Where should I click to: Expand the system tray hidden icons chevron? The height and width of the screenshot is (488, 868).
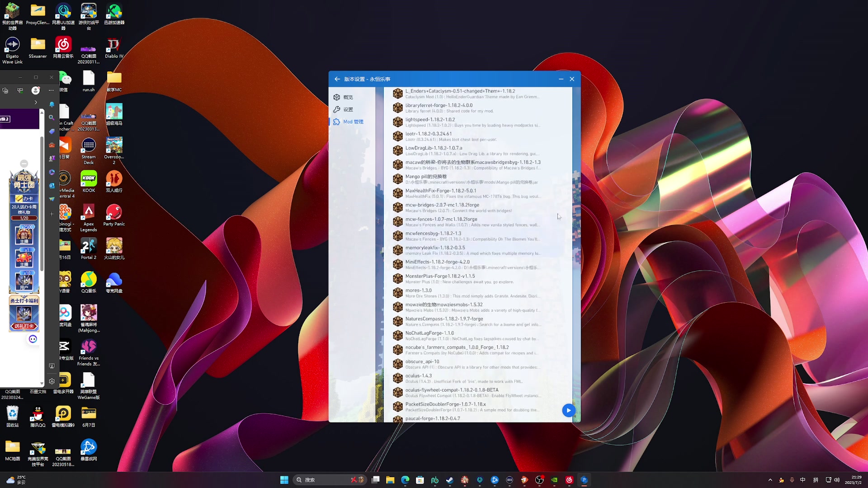tap(770, 480)
